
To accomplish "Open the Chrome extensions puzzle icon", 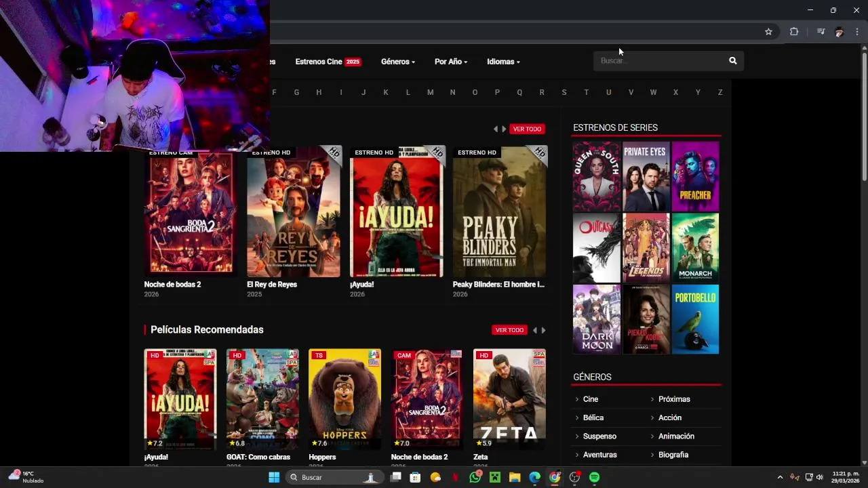I will point(794,32).
